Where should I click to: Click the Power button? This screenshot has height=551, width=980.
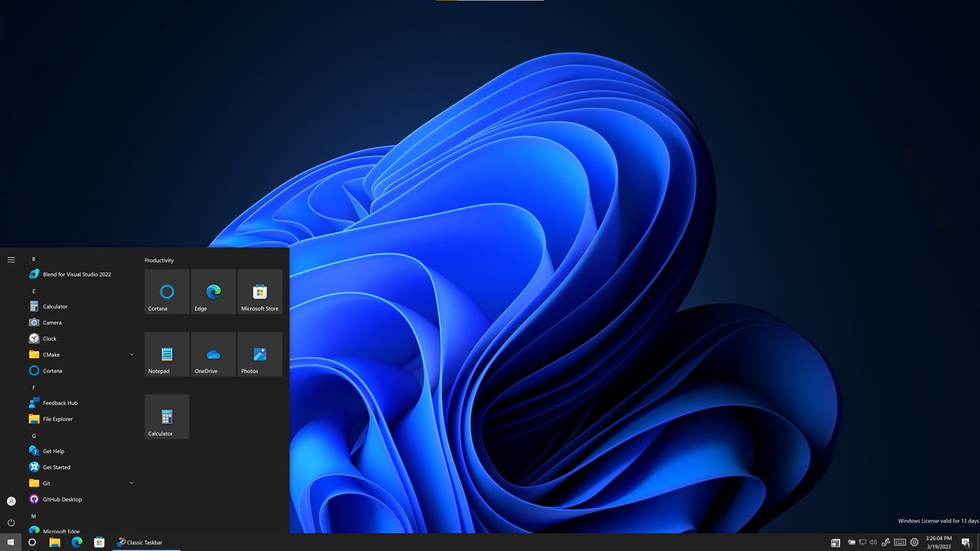click(x=11, y=522)
